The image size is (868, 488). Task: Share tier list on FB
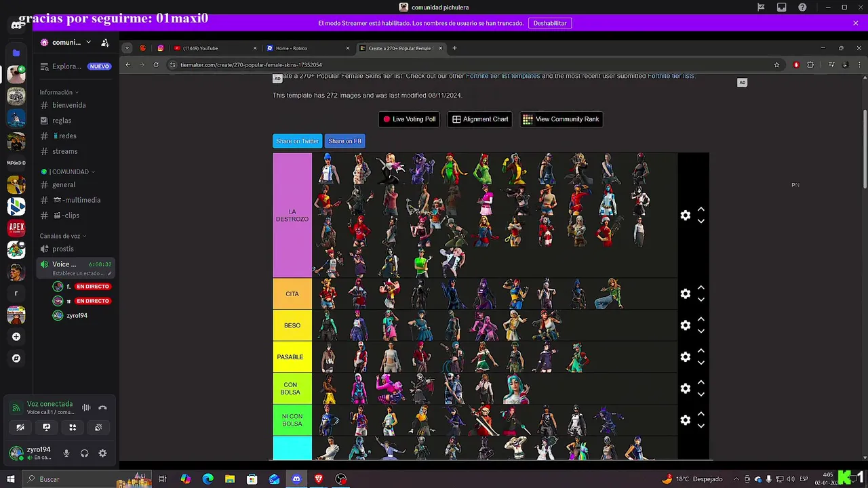point(344,141)
